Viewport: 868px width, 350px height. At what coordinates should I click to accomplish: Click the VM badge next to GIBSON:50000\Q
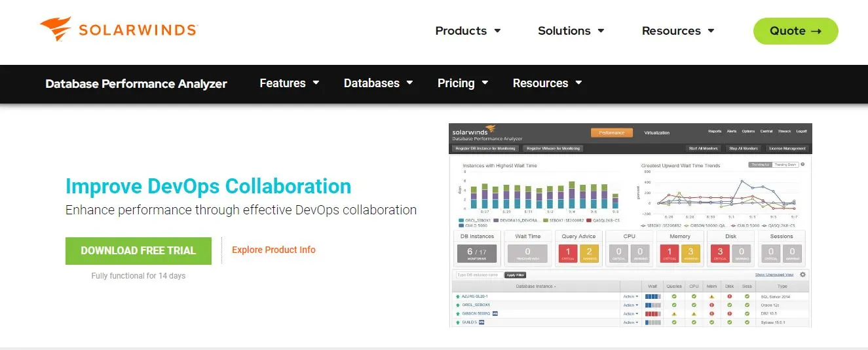coord(495,313)
